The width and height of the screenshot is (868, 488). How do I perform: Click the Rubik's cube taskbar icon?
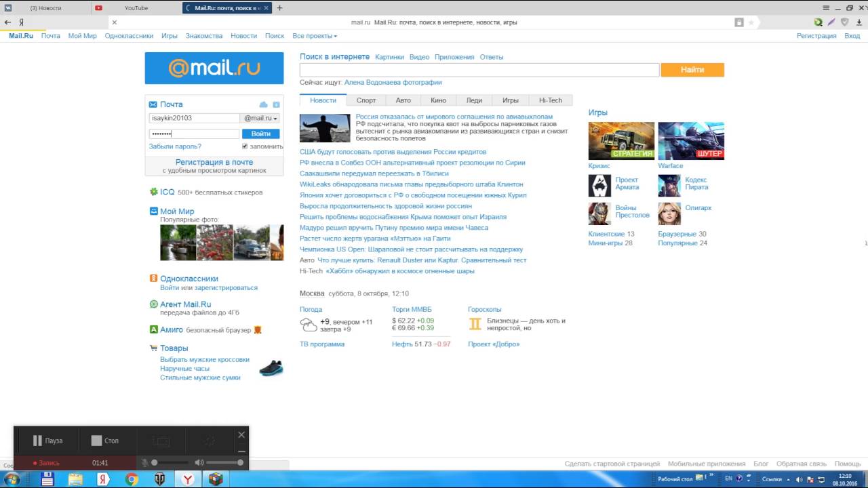[x=215, y=479]
